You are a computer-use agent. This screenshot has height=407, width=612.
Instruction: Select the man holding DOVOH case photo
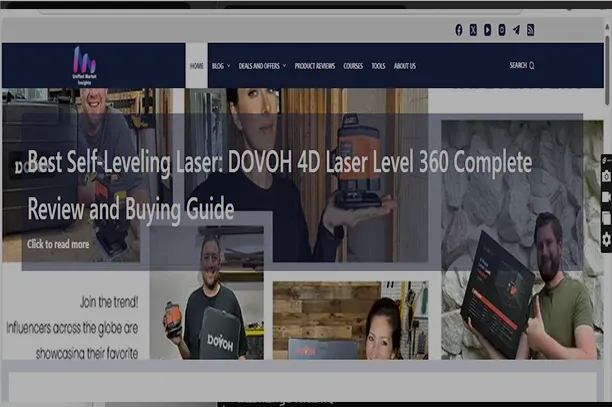tap(207, 293)
